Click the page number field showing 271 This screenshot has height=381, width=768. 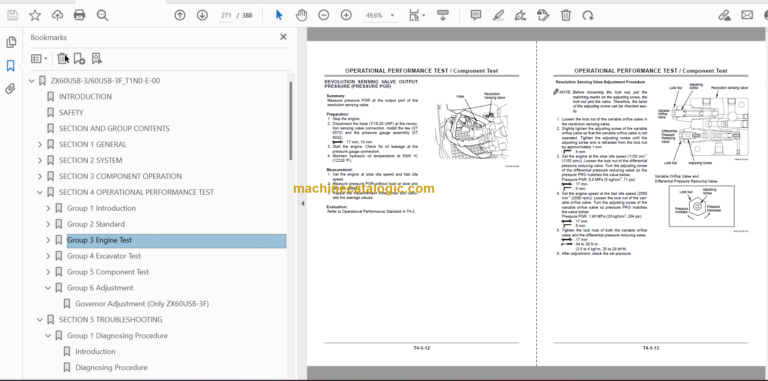[x=225, y=15]
